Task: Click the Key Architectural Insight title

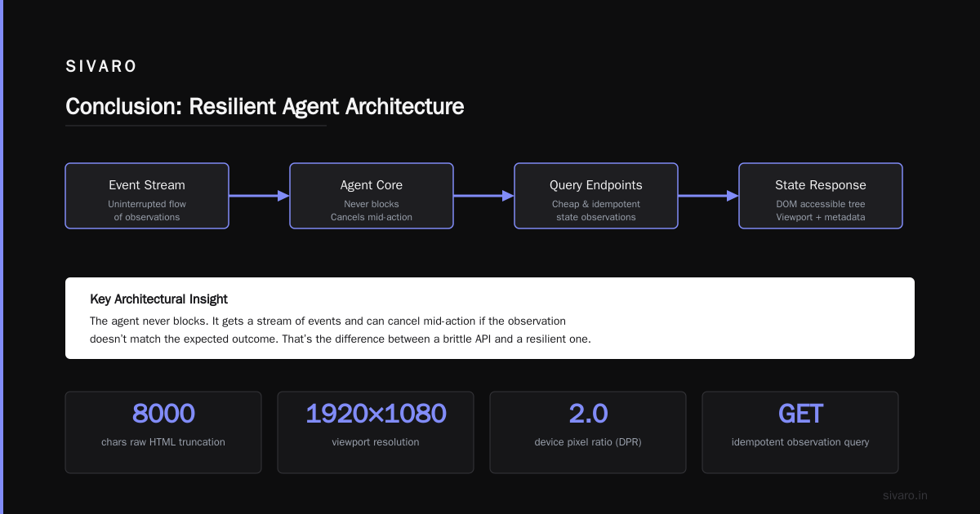Action: point(158,299)
